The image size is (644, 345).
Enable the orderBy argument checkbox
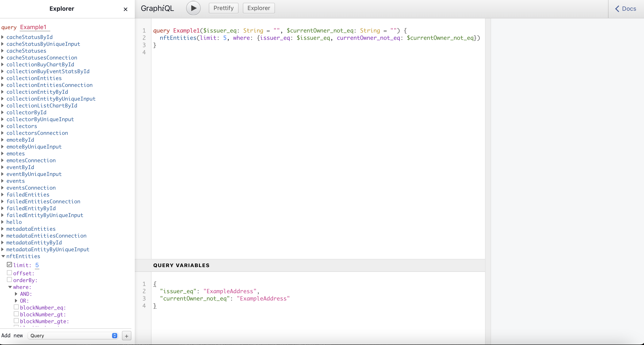click(x=9, y=280)
